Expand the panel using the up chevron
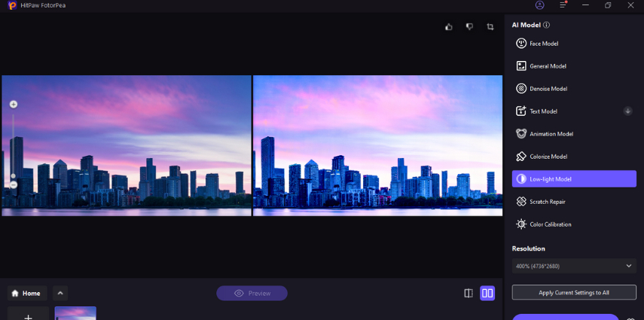 pos(60,293)
